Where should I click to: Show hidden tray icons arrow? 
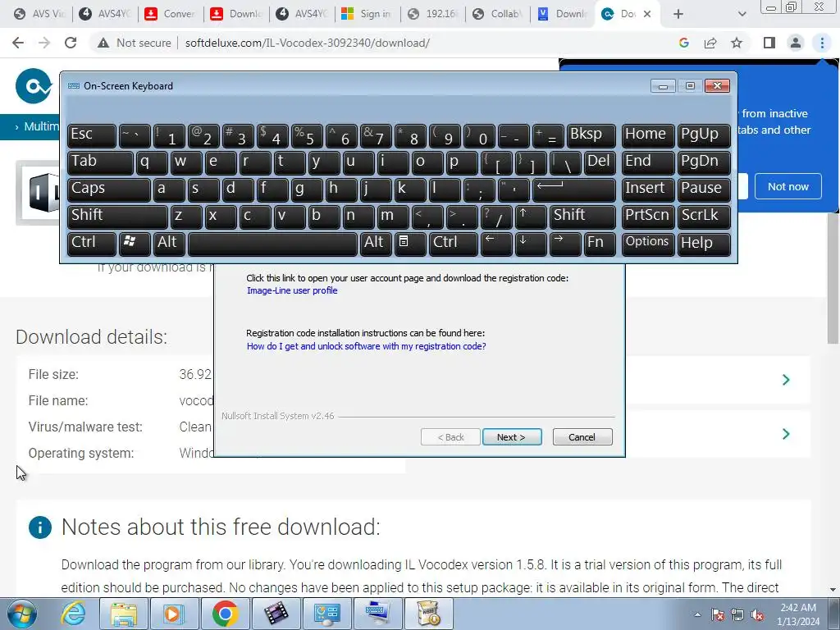coord(697,615)
